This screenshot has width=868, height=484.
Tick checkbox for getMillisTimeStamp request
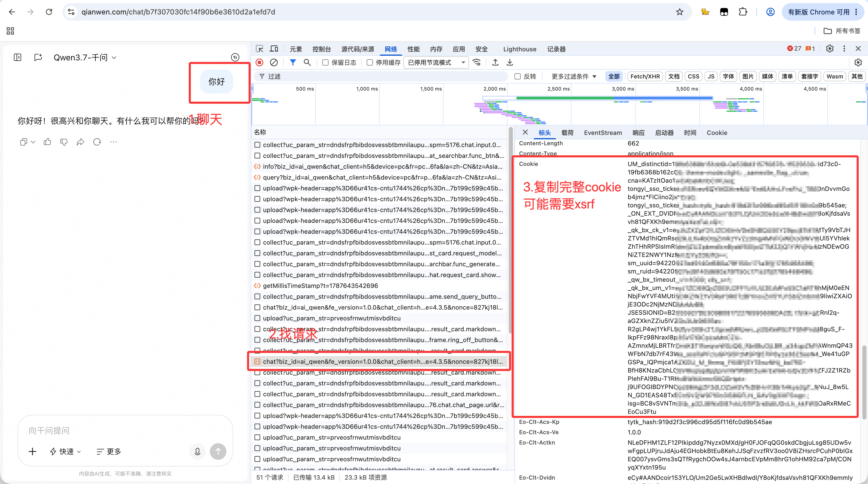[257, 286]
